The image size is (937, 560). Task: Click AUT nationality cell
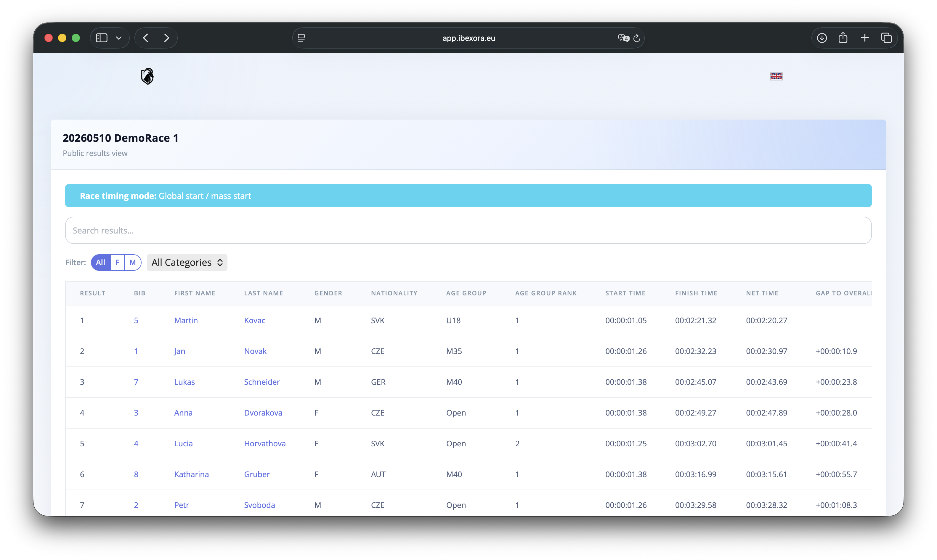[378, 474]
